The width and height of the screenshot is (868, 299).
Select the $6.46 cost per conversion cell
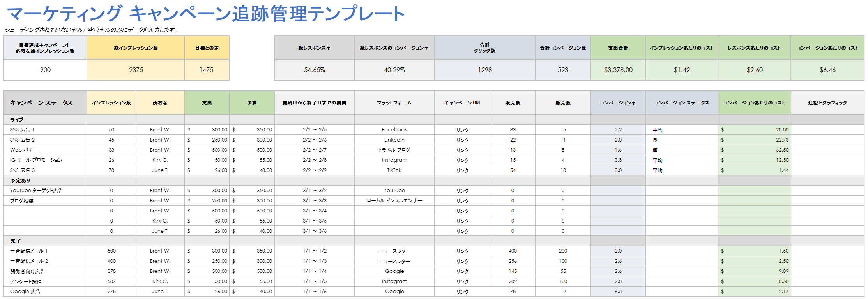click(x=827, y=70)
